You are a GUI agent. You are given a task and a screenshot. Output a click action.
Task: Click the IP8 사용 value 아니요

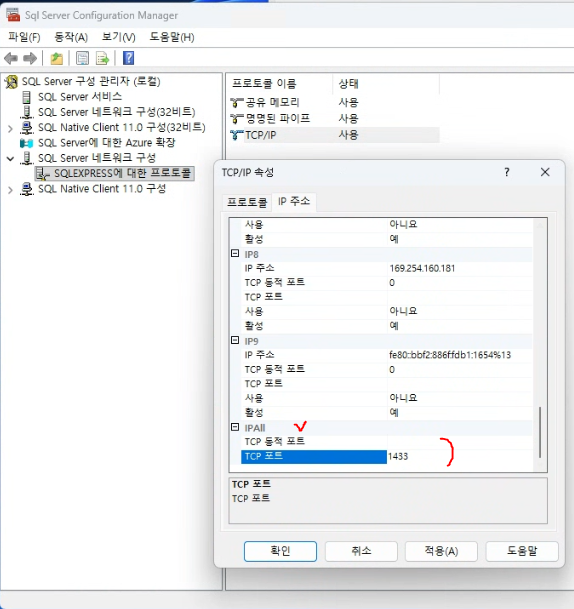(x=403, y=311)
